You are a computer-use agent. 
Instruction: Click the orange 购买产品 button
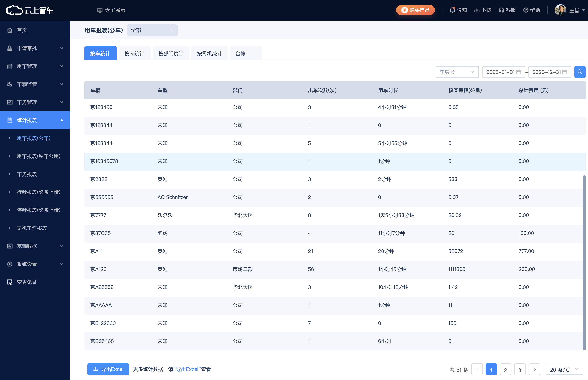(x=415, y=10)
